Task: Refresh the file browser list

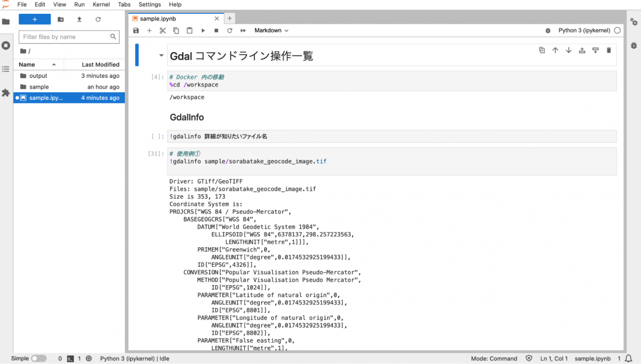Action: (x=98, y=19)
